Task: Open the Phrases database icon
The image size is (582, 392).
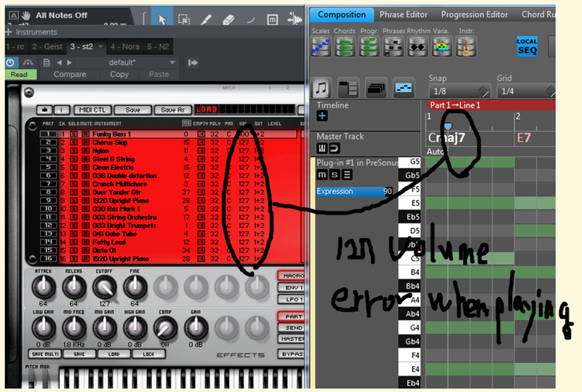Action: [x=393, y=46]
